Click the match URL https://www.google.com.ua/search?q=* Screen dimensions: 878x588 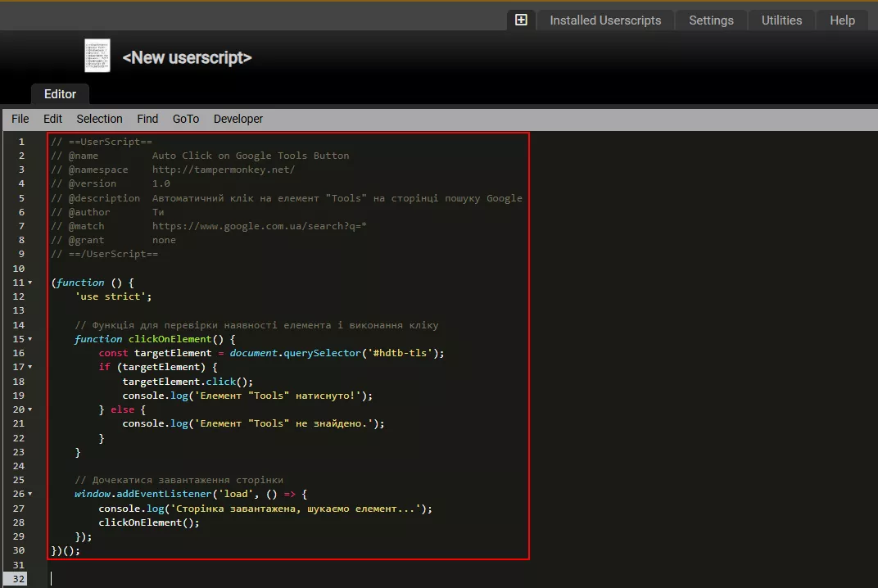[x=260, y=226]
